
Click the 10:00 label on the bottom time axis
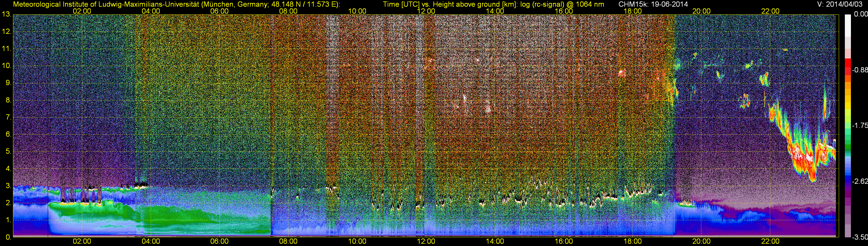click(357, 241)
